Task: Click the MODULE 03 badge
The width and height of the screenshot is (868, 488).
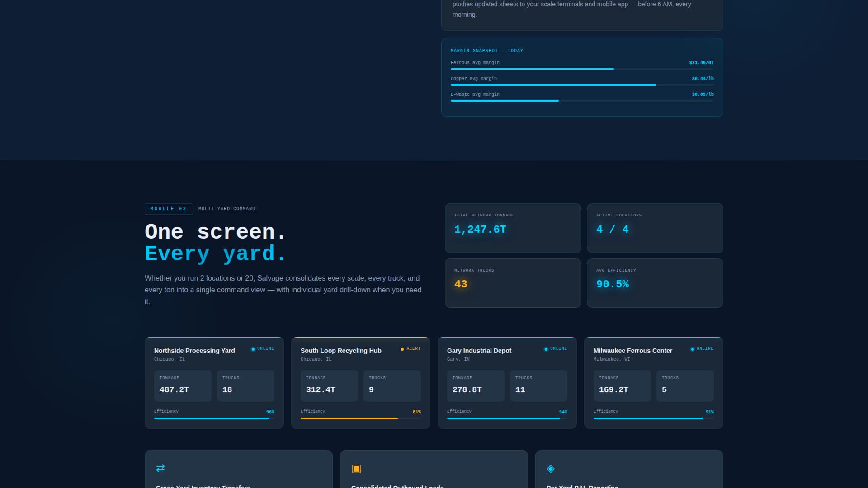Action: click(x=169, y=209)
